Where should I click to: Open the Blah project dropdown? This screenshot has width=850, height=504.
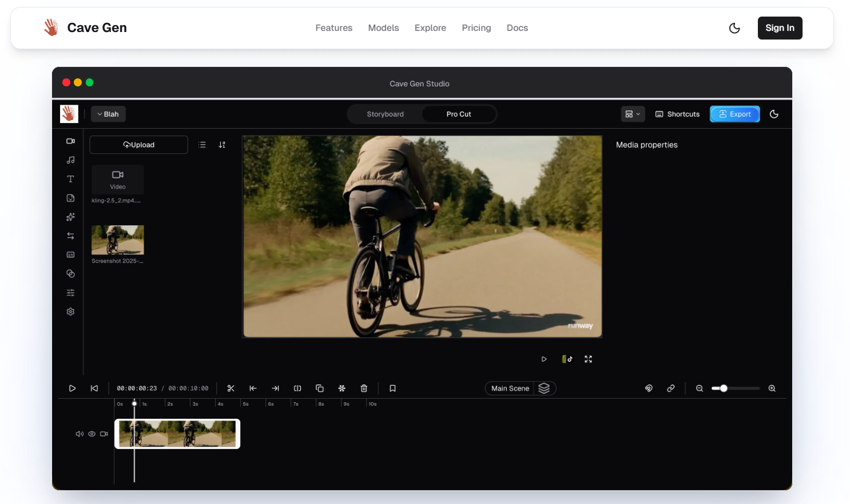pyautogui.click(x=108, y=114)
